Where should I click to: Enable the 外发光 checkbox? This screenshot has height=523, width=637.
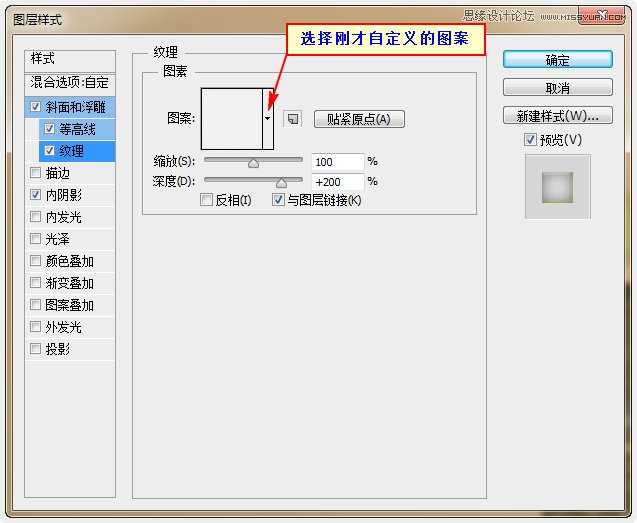coord(35,326)
